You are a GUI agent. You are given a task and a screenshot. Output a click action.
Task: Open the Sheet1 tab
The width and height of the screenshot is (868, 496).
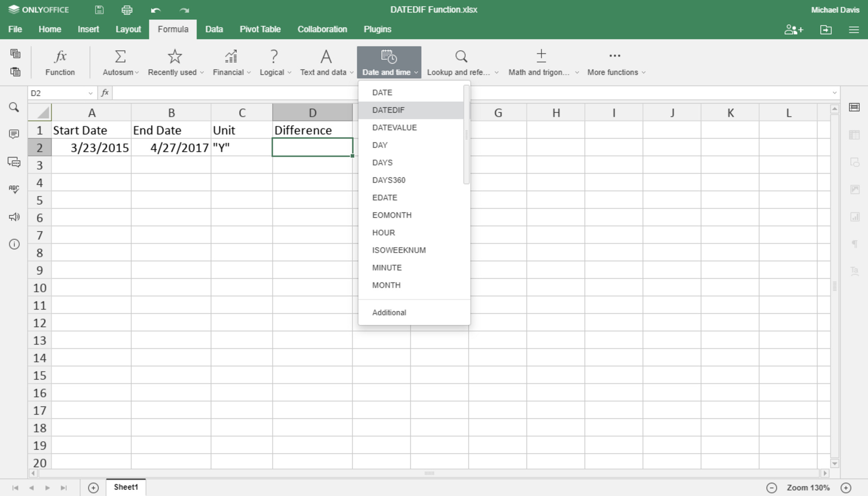click(126, 487)
